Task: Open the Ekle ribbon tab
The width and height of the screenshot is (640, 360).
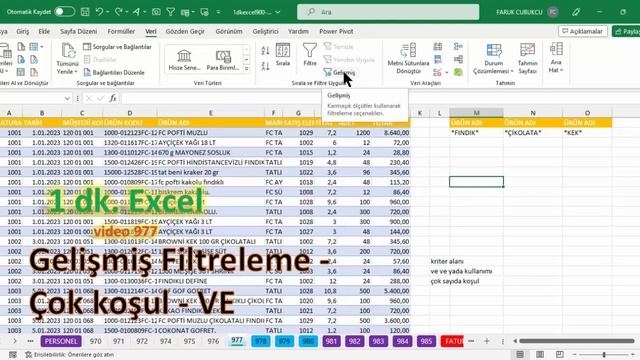Action: [44, 31]
